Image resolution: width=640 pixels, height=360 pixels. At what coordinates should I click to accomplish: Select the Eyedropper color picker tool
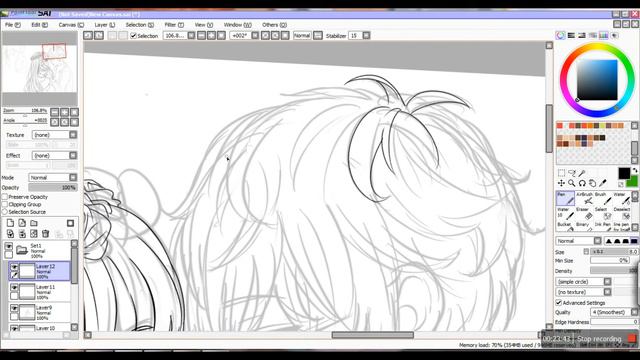(x=602, y=183)
